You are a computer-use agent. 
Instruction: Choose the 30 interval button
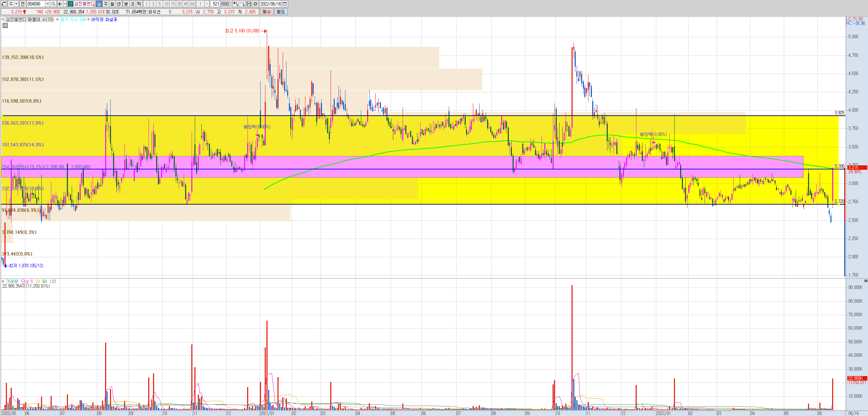pyautogui.click(x=179, y=4)
